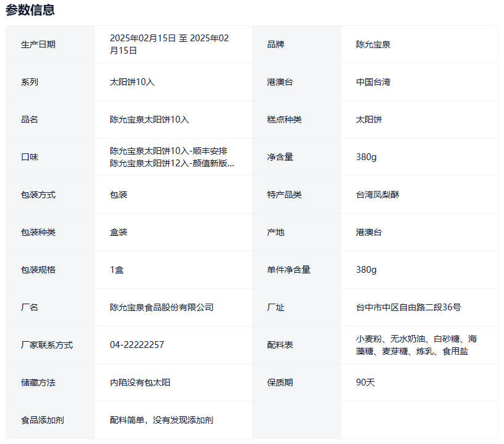Select the 包装种类 value 盒装
The image size is (504, 444).
(x=118, y=232)
